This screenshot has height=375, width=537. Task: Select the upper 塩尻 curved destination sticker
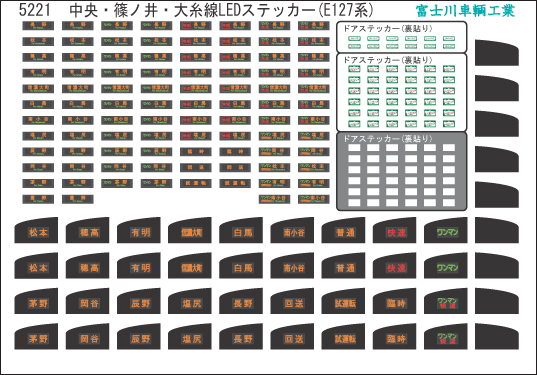tap(190, 301)
